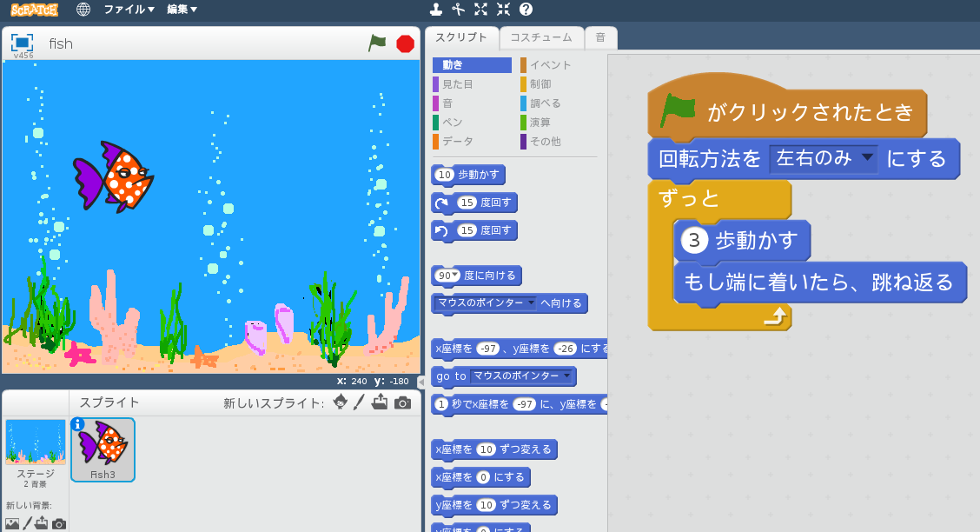Open the 左右のみ rotation style dropdown
The width and height of the screenshot is (980, 532).
pyautogui.click(x=823, y=159)
